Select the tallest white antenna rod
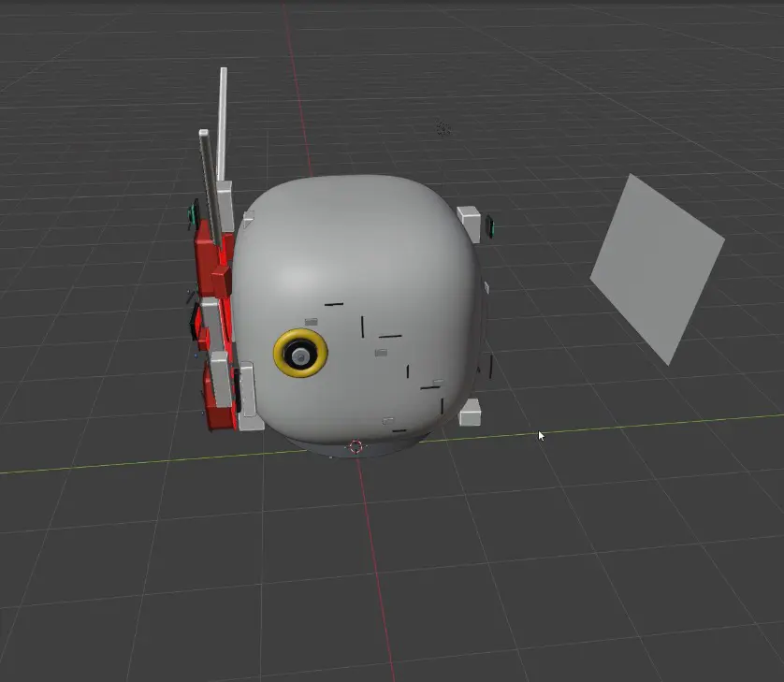Screen dimensions: 784x682 222,123
